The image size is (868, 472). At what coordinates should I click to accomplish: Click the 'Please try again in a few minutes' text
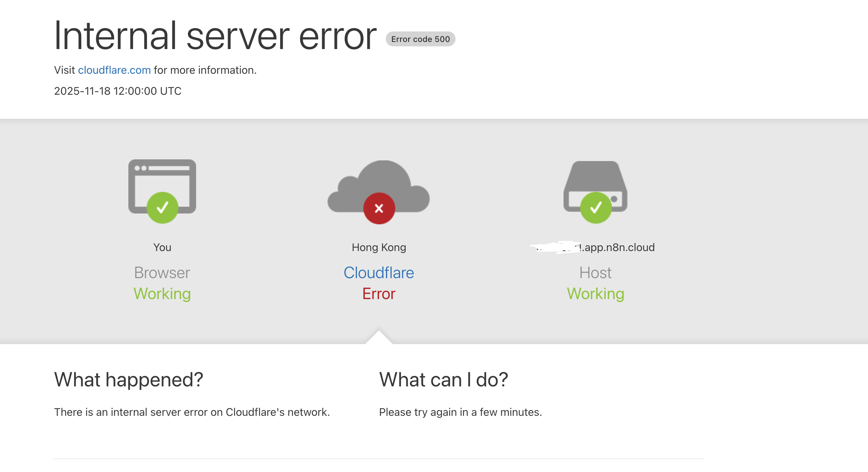click(460, 412)
